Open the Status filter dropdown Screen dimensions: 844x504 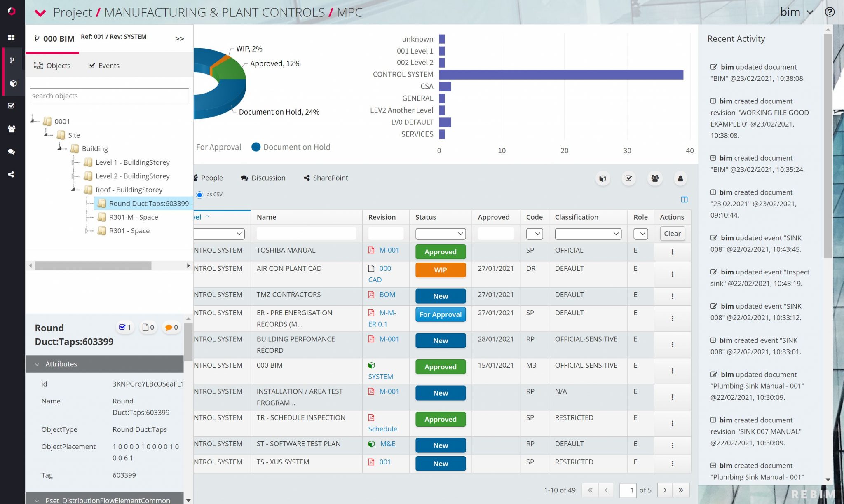pos(440,234)
